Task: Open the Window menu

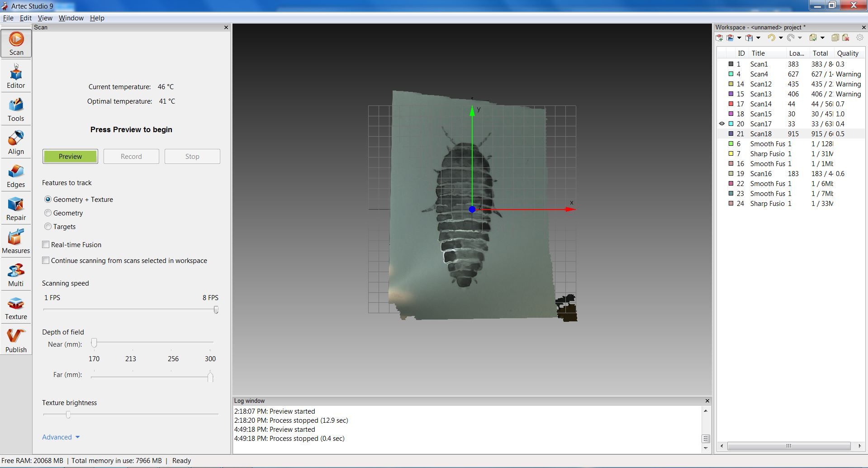Action: coord(71,18)
